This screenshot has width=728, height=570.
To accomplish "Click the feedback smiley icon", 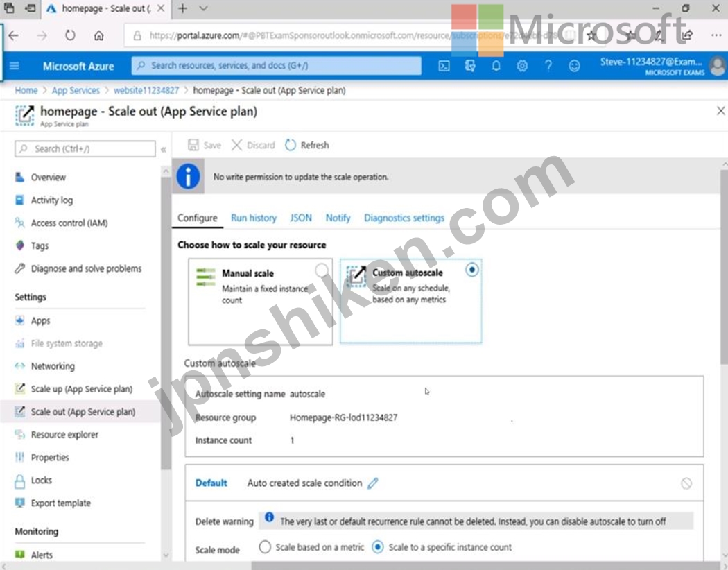I will (x=574, y=66).
